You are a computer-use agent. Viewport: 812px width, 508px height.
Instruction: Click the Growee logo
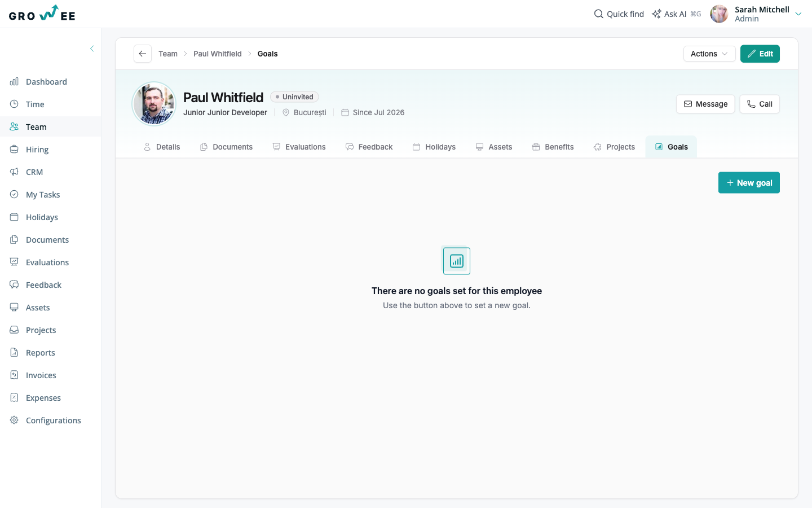pos(42,13)
